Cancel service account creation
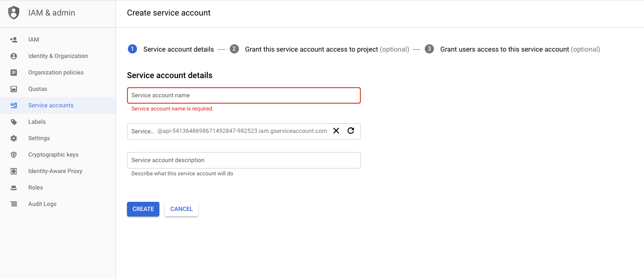Viewport: 644px width, 279px height. [181, 209]
